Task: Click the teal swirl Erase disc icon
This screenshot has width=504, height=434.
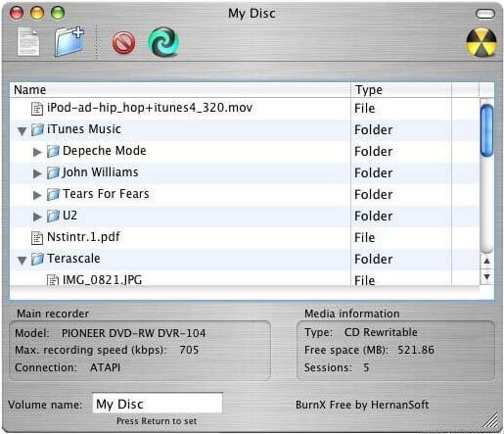Action: 163,42
